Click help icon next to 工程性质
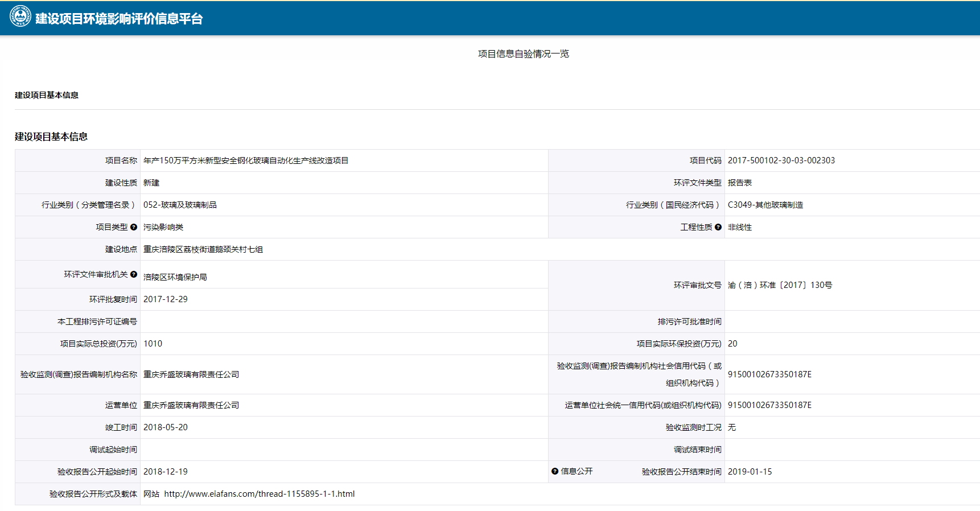 718,227
